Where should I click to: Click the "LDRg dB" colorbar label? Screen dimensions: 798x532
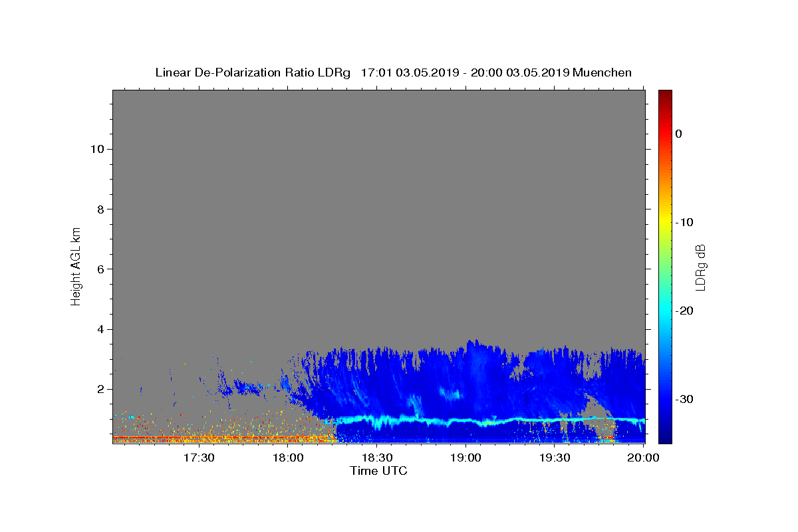700,267
